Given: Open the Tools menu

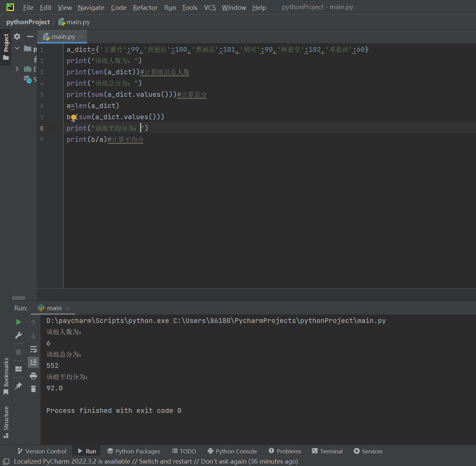Looking at the screenshot, I should coord(190,7).
